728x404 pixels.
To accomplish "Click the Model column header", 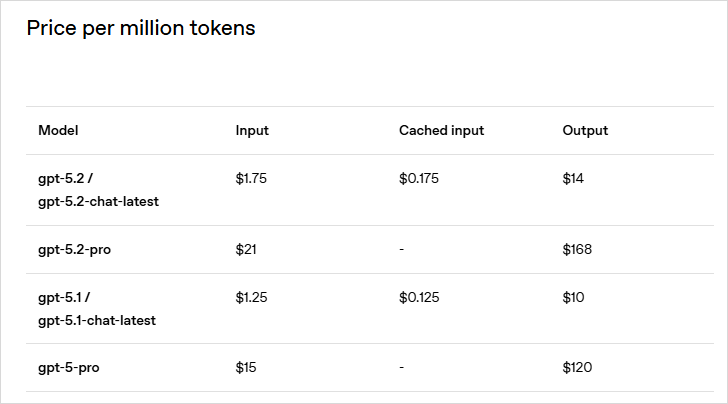I will (58, 131).
